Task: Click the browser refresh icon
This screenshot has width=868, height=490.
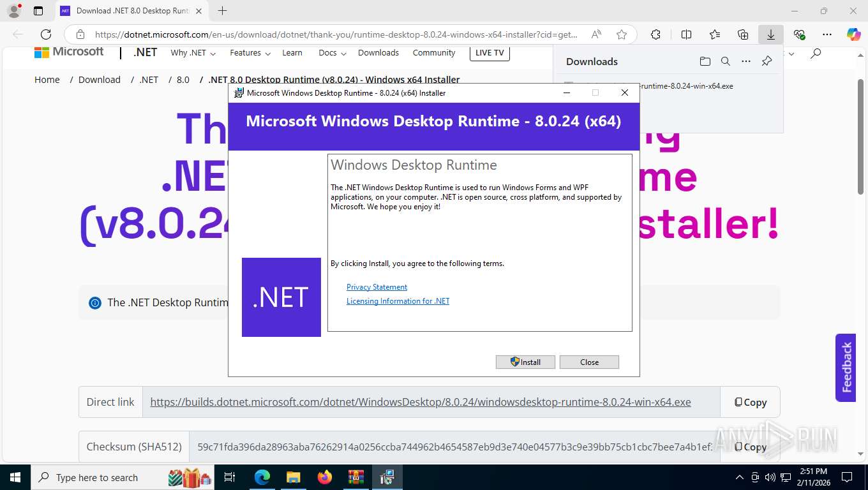Action: tap(46, 34)
